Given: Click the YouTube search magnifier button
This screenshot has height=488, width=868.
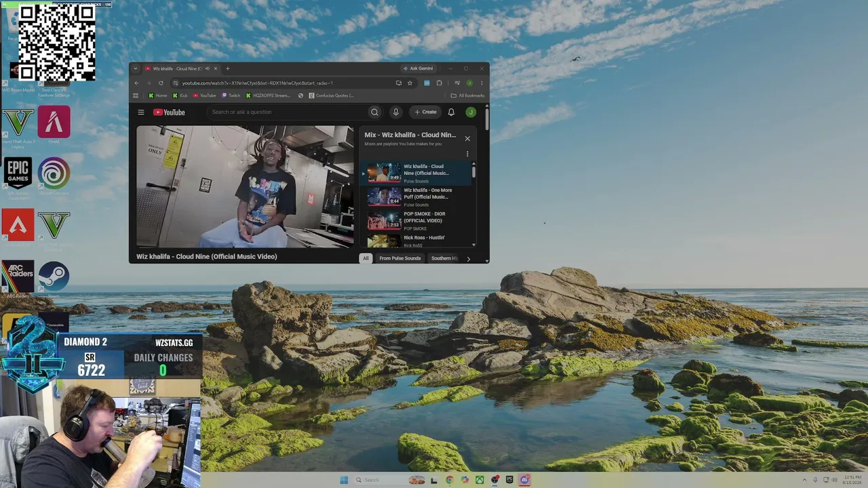Looking at the screenshot, I should [374, 113].
